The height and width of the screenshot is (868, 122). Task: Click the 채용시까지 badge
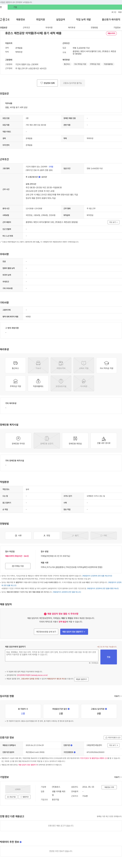point(111,33)
